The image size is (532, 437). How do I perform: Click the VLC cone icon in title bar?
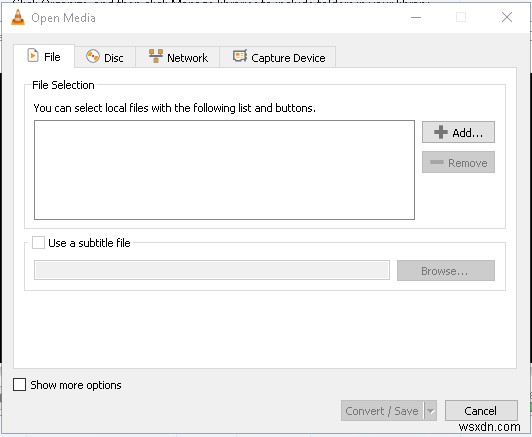tap(18, 17)
